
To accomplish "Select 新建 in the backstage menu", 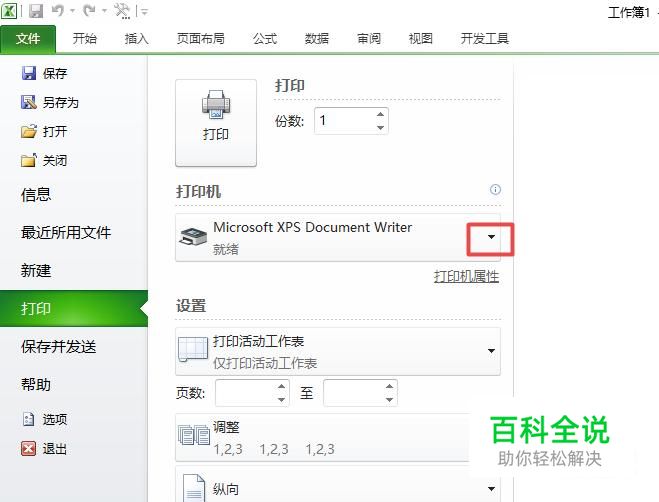I will (36, 270).
